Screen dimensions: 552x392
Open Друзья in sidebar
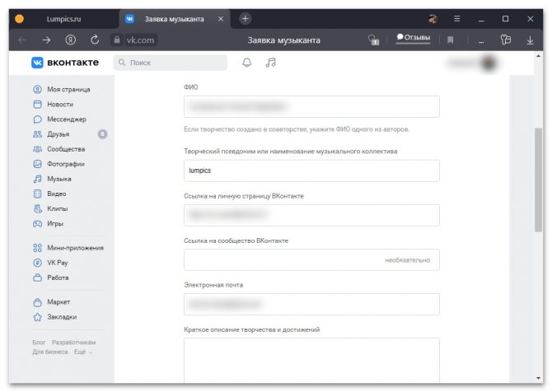(x=51, y=134)
